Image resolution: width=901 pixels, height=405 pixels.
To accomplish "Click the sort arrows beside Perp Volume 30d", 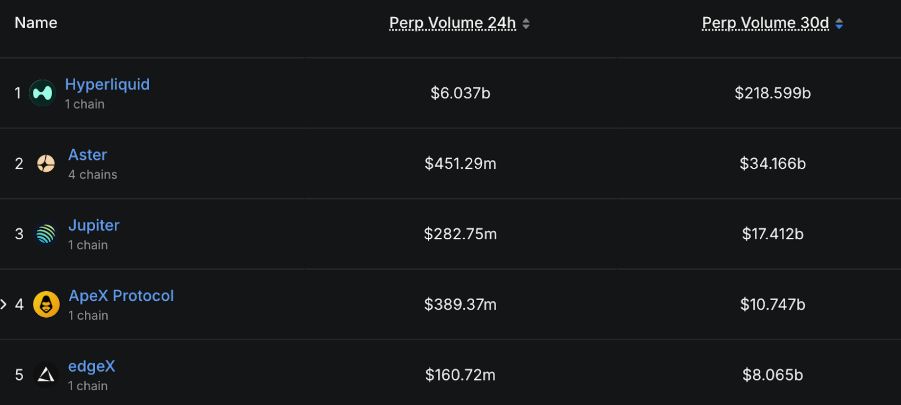I will 839,24.
